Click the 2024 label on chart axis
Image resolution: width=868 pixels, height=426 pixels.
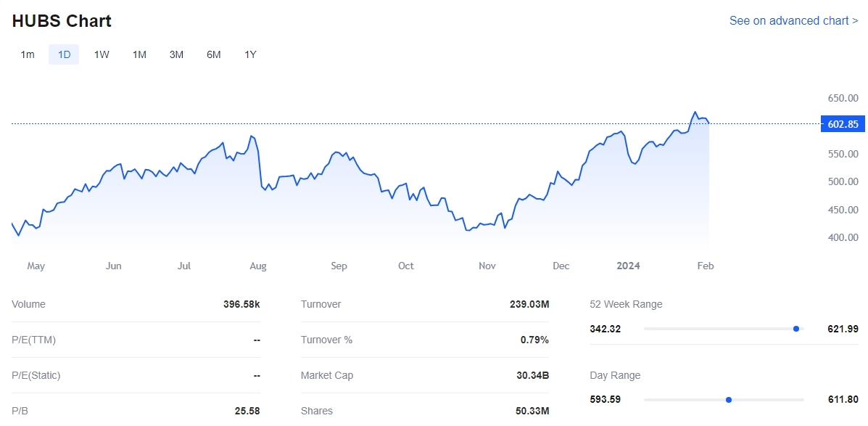(628, 266)
